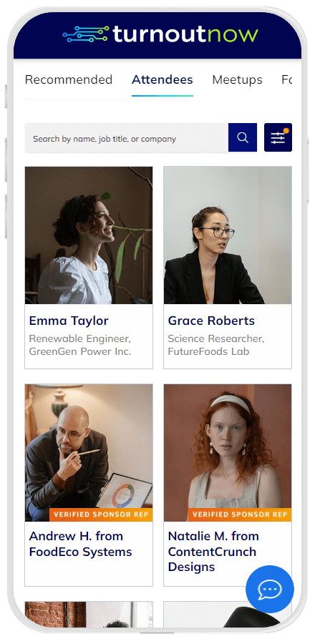This screenshot has height=644, width=315.
Task: Open Andrew H.'s profile photo
Action: tap(89, 453)
